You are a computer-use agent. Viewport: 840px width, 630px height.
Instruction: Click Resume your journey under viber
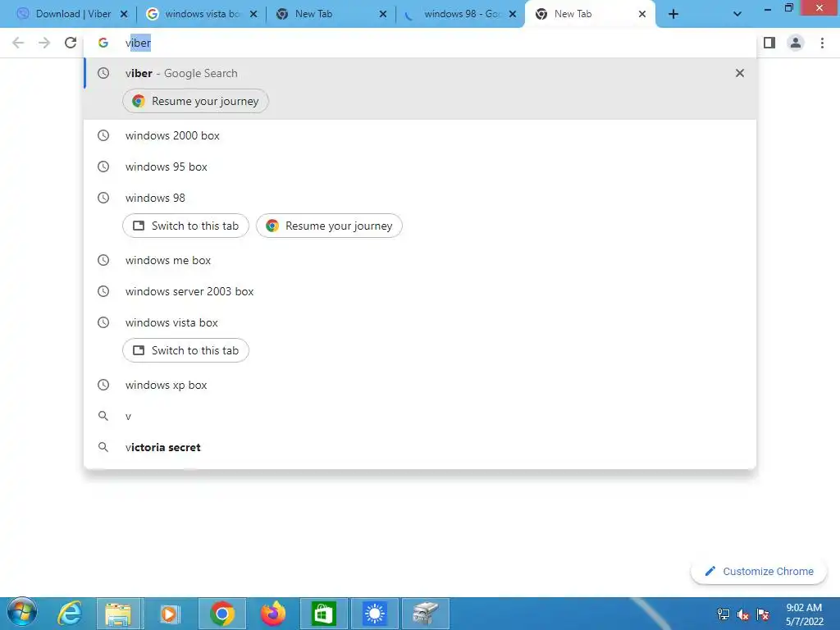195,101
